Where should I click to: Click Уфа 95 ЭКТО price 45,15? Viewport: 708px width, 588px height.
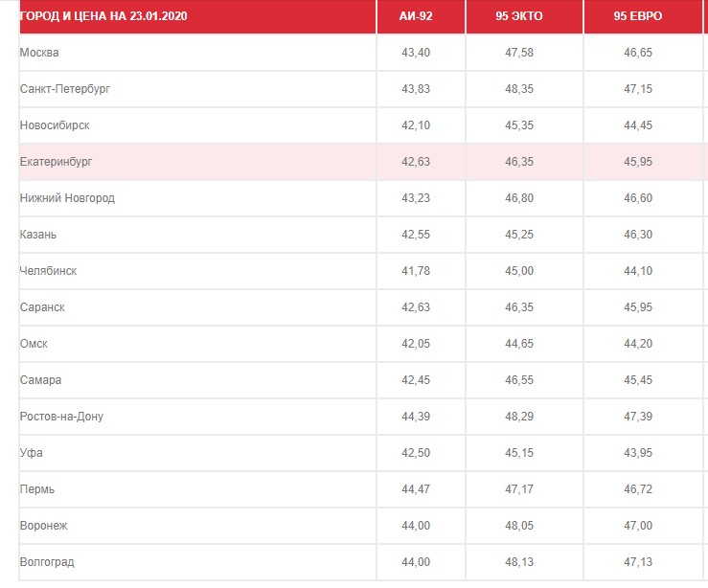(x=519, y=453)
